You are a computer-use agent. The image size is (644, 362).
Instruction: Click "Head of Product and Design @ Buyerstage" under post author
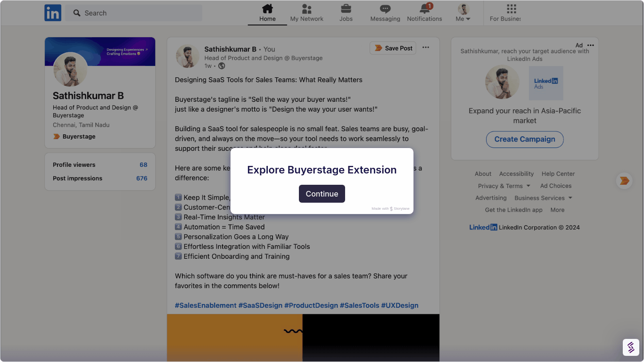pyautogui.click(x=264, y=58)
